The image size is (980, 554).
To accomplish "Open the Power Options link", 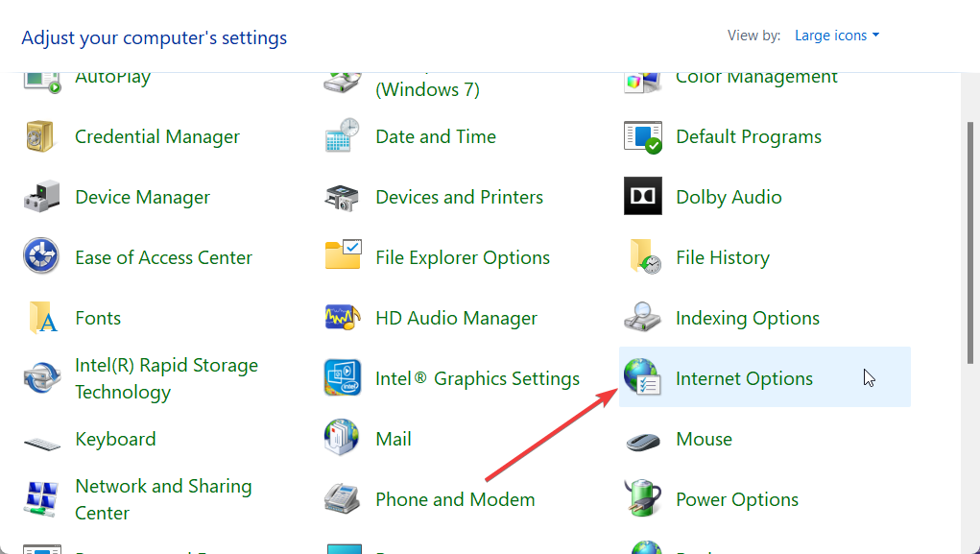I will click(x=737, y=499).
